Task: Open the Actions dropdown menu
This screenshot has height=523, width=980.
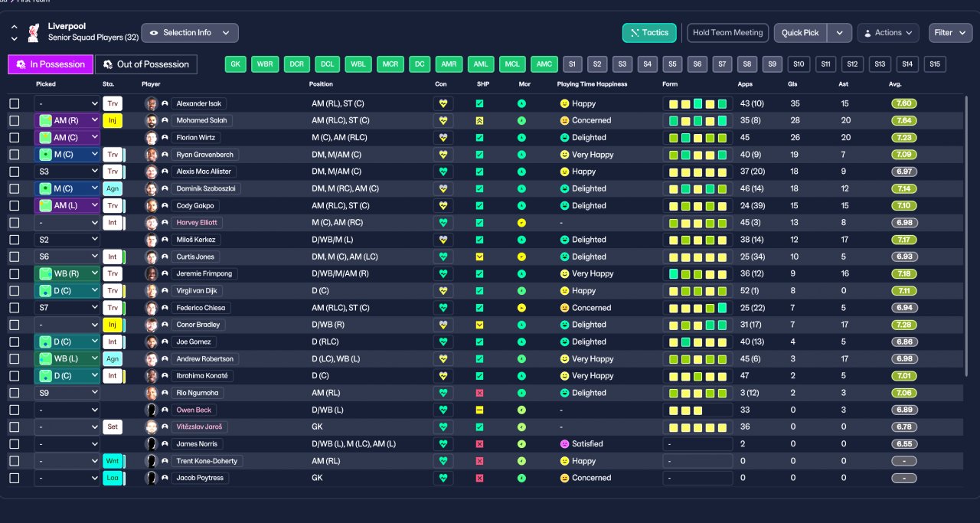Action: 888,33
